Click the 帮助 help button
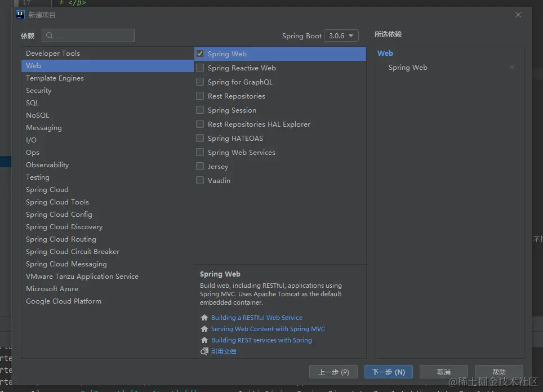The width and height of the screenshot is (543, 392). (499, 372)
